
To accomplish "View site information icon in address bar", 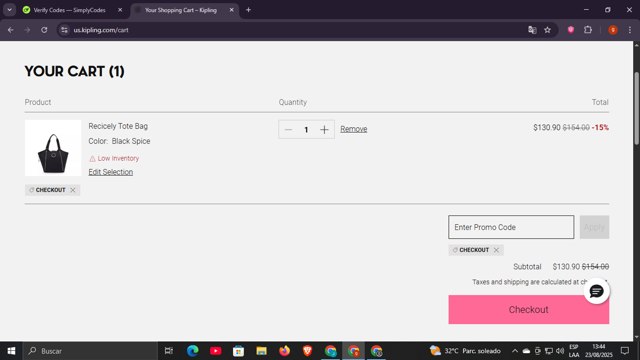I will [x=64, y=30].
